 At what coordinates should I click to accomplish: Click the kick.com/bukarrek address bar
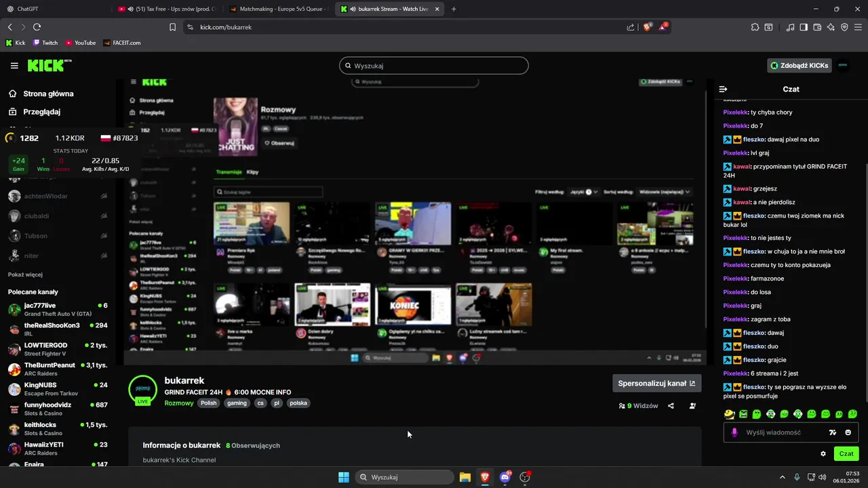pos(407,27)
